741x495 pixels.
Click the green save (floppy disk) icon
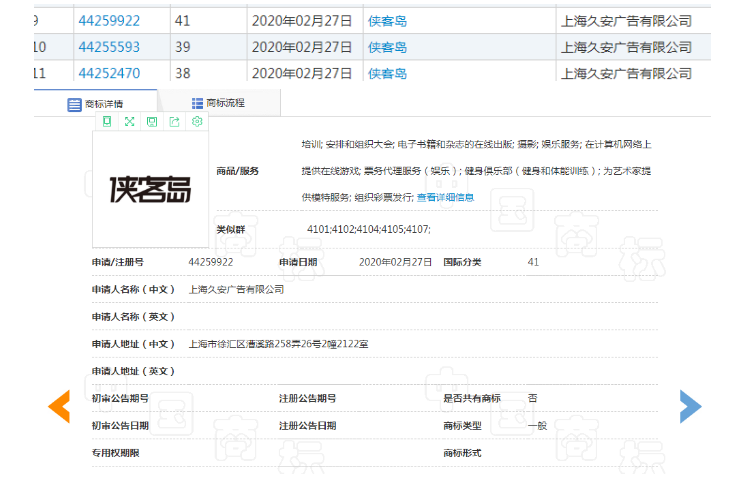[x=152, y=122]
